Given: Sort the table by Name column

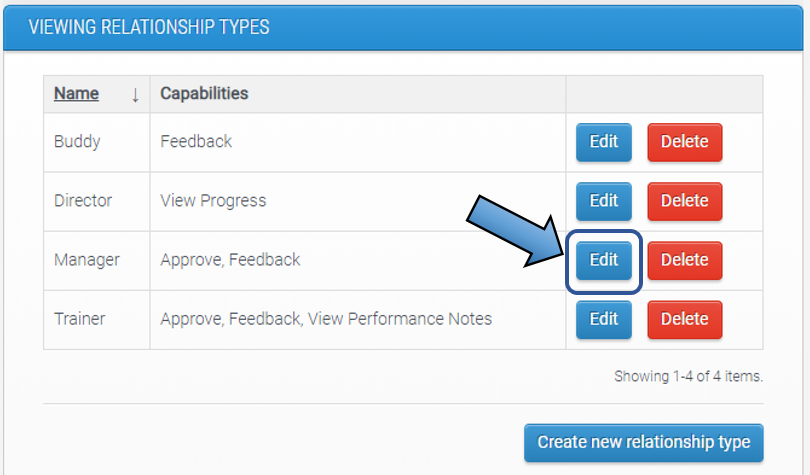Looking at the screenshot, I should (x=76, y=94).
